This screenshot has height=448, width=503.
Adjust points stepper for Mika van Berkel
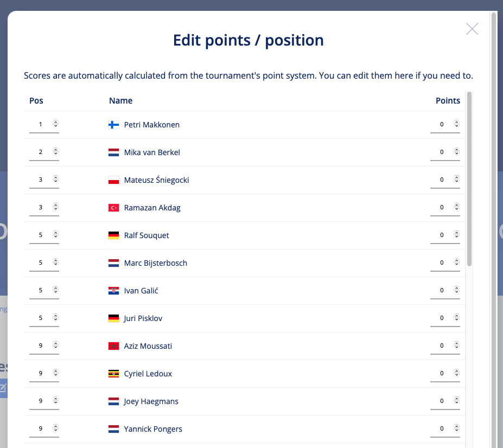456,151
